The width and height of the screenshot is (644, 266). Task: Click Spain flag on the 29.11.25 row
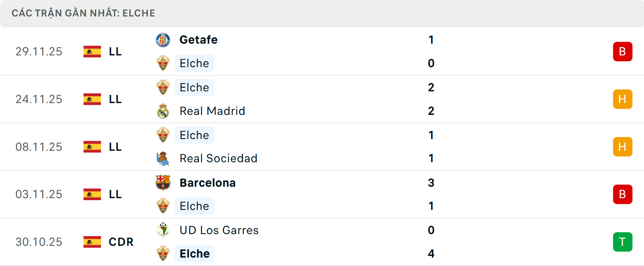(x=92, y=52)
